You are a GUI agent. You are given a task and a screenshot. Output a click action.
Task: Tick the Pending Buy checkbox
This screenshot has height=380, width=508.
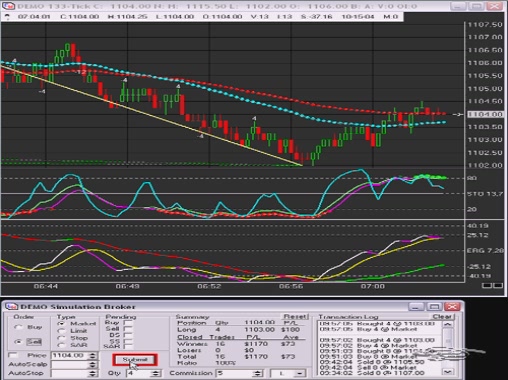click(x=128, y=323)
